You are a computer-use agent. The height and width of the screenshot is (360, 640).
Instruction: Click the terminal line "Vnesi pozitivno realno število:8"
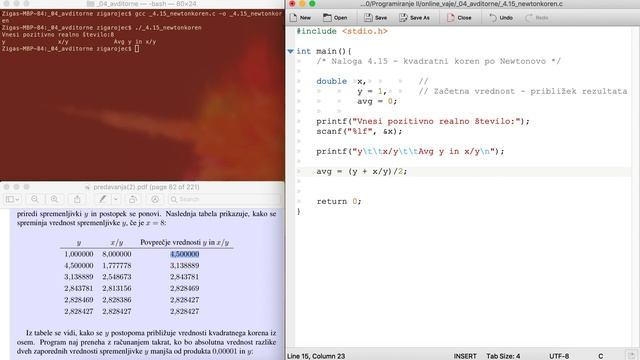click(x=58, y=35)
